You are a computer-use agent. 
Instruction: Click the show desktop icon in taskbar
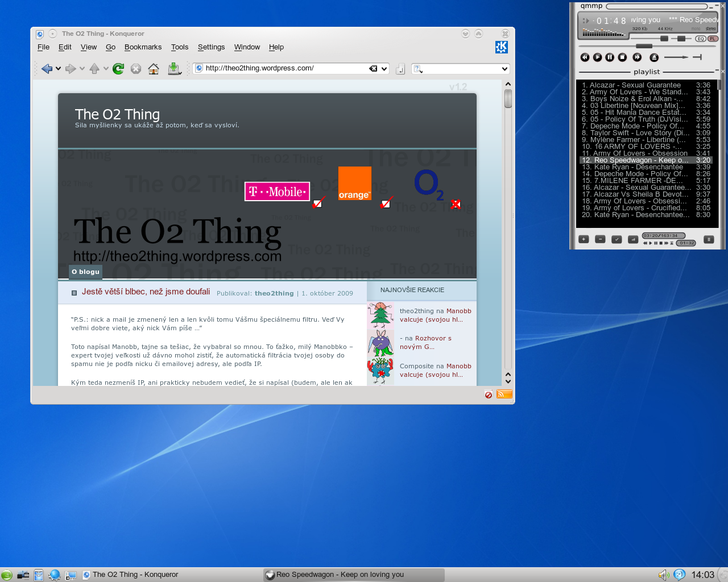[23, 575]
